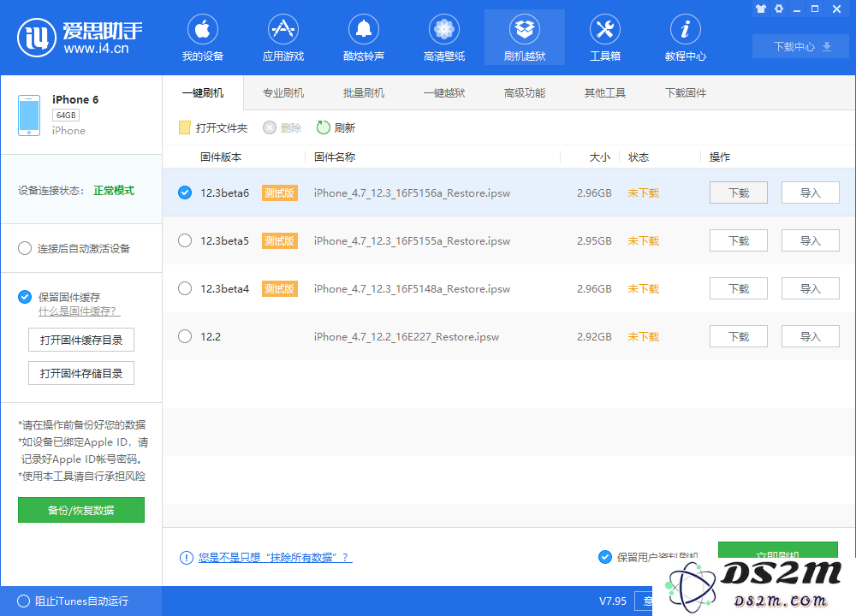Click 导入 button for firmware 12.2

[x=810, y=336]
